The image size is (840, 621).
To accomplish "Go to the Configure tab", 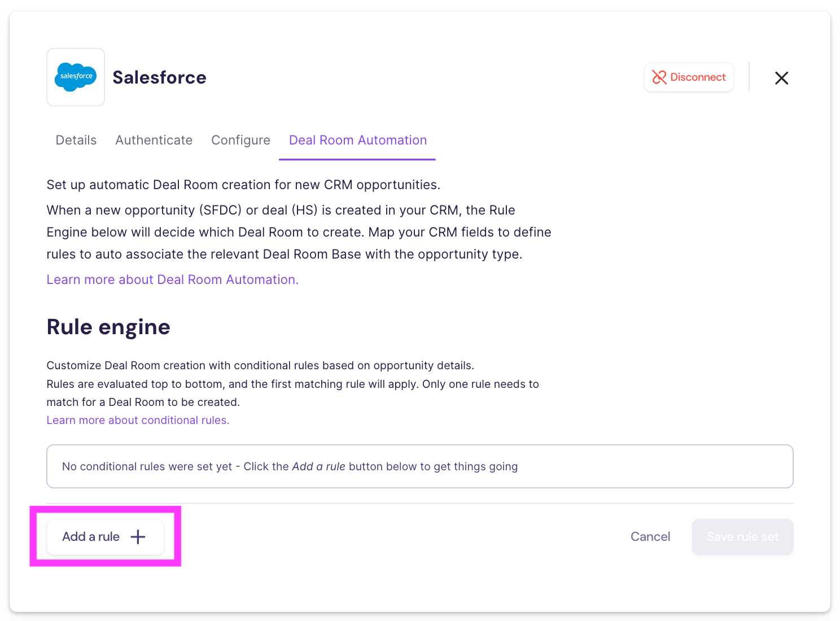I will (240, 140).
